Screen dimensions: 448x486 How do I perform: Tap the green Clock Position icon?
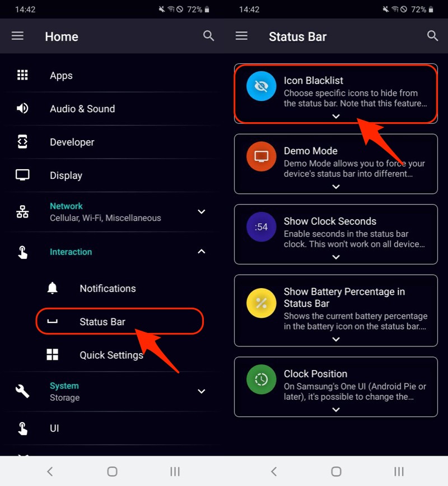[x=262, y=379]
